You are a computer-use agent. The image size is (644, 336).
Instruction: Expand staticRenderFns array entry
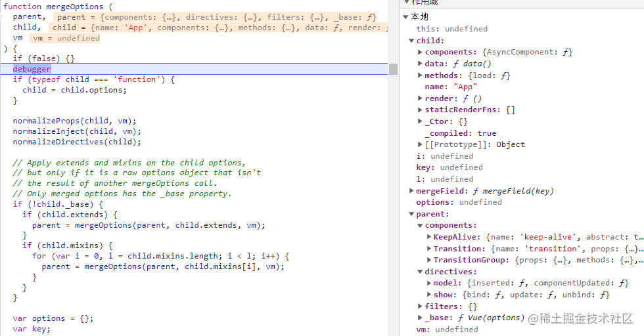[x=420, y=110]
